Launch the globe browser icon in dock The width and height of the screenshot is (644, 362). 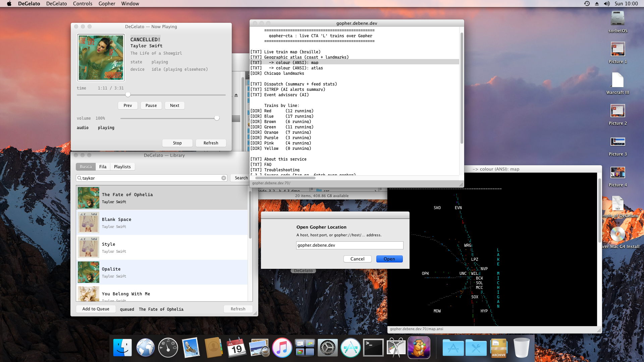tap(145, 348)
